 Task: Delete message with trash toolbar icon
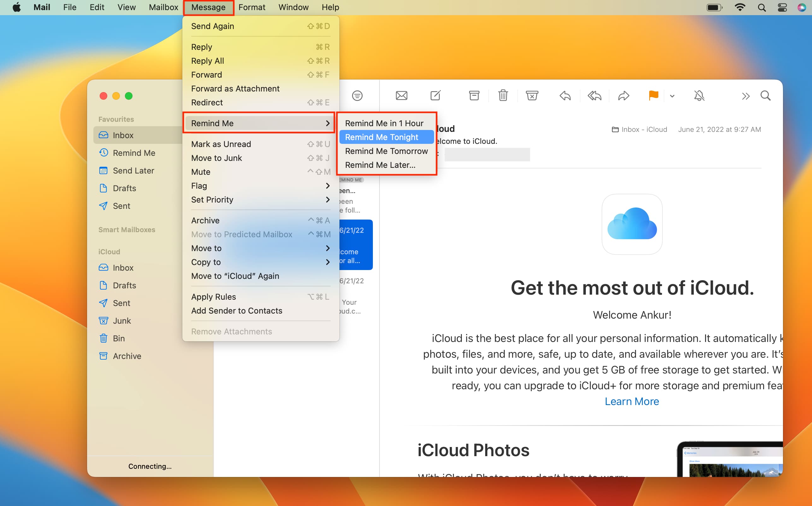click(x=503, y=96)
